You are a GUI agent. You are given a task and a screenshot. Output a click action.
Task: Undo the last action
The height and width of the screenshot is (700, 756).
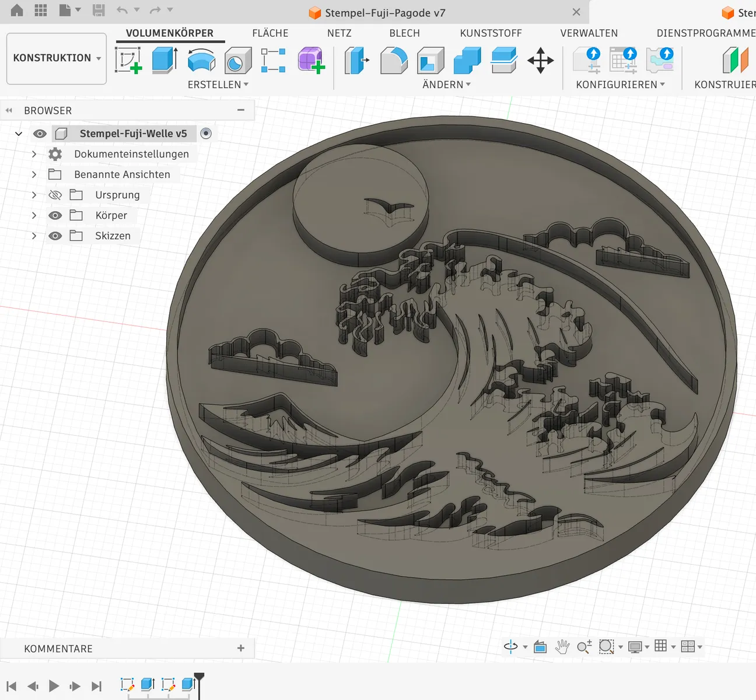click(122, 10)
